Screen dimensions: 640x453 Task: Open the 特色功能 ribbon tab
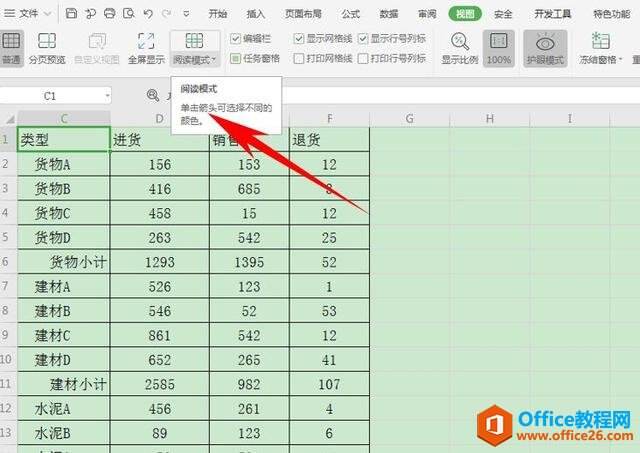pos(611,14)
